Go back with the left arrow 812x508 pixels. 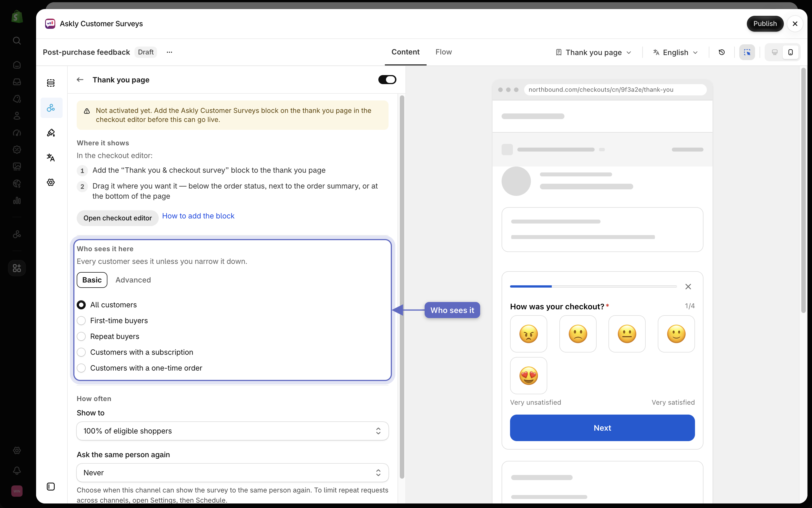(80, 80)
